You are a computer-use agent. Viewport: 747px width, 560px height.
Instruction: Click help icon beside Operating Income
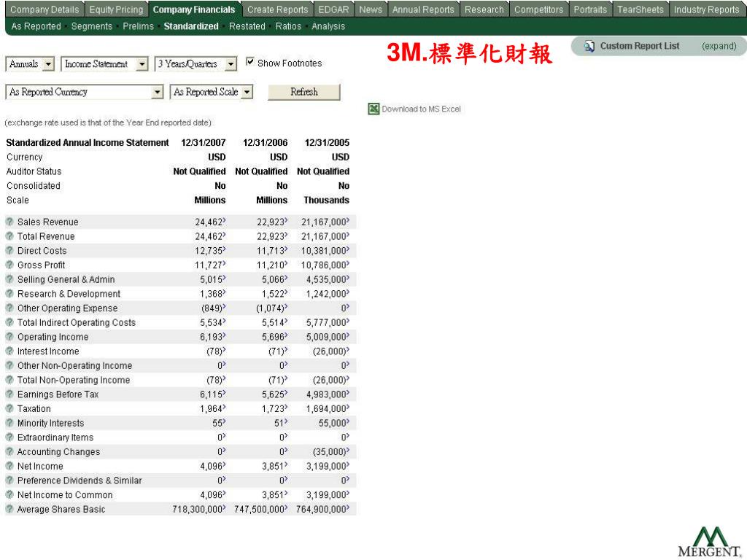9,336
